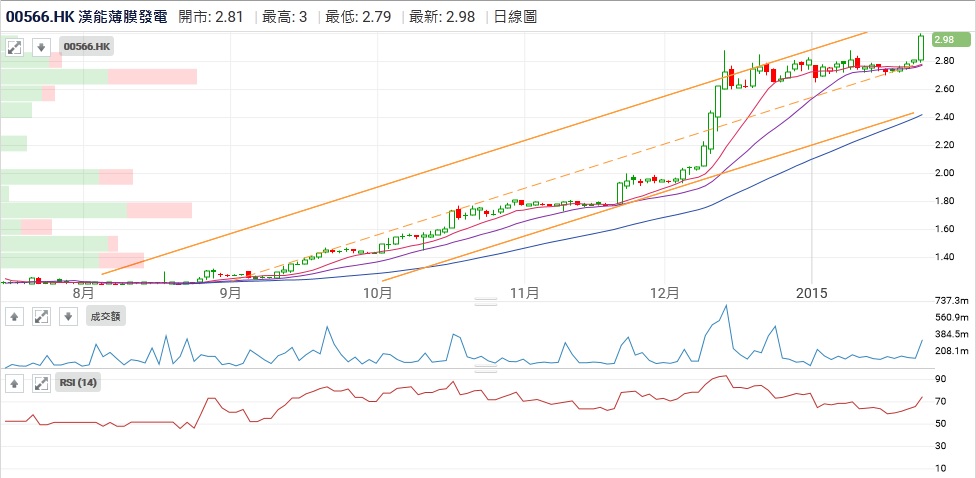Click the 日線圖 chart type label

[514, 17]
